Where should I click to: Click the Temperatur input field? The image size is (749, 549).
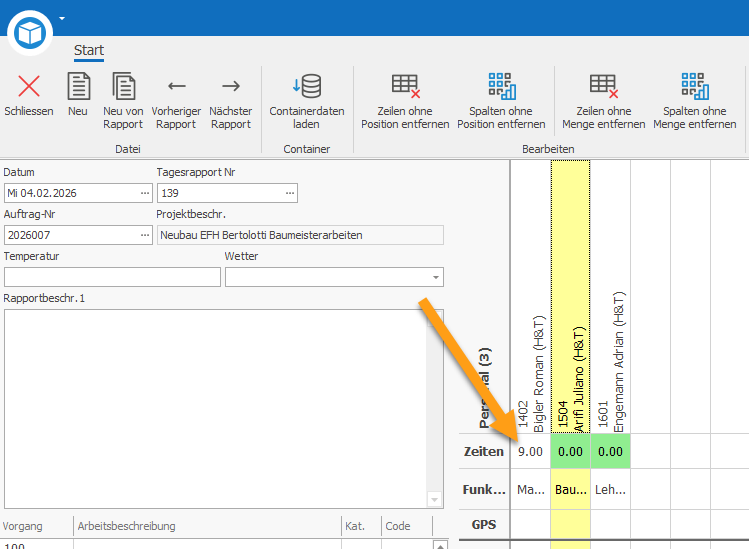(x=112, y=277)
